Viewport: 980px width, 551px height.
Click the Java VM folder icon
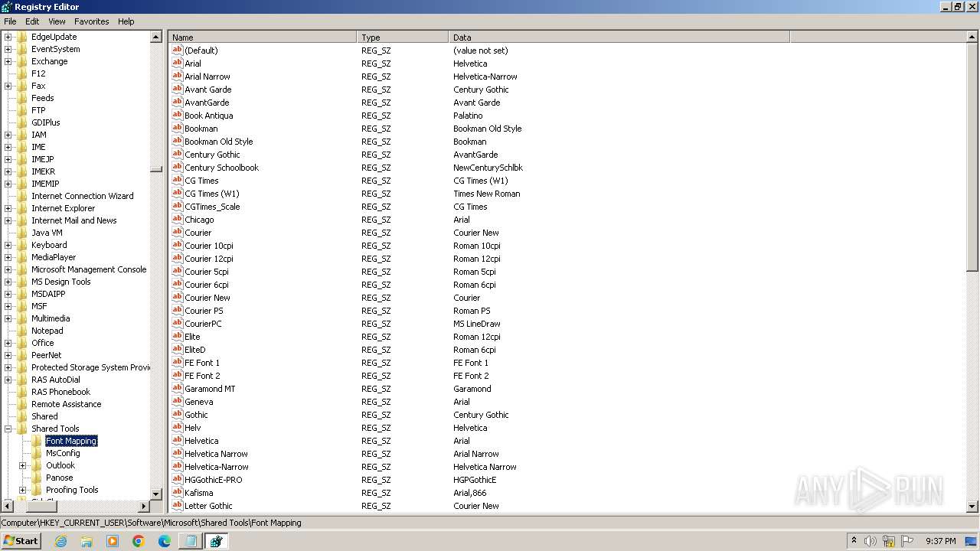[x=22, y=233]
